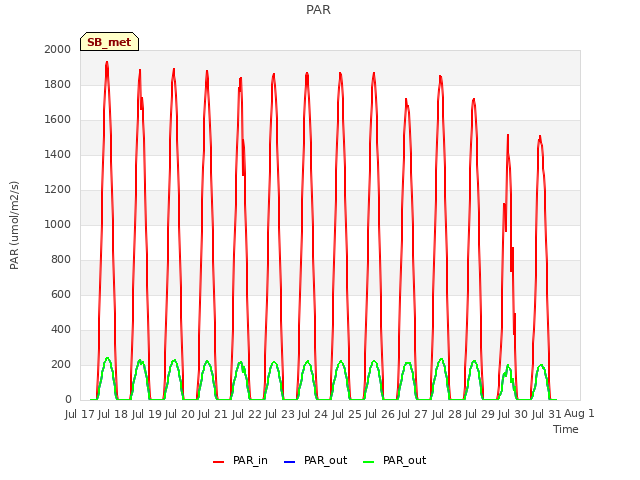This screenshot has height=480, width=640.
Task: Click the 1200 y-axis tick label
Action: tap(58, 189)
